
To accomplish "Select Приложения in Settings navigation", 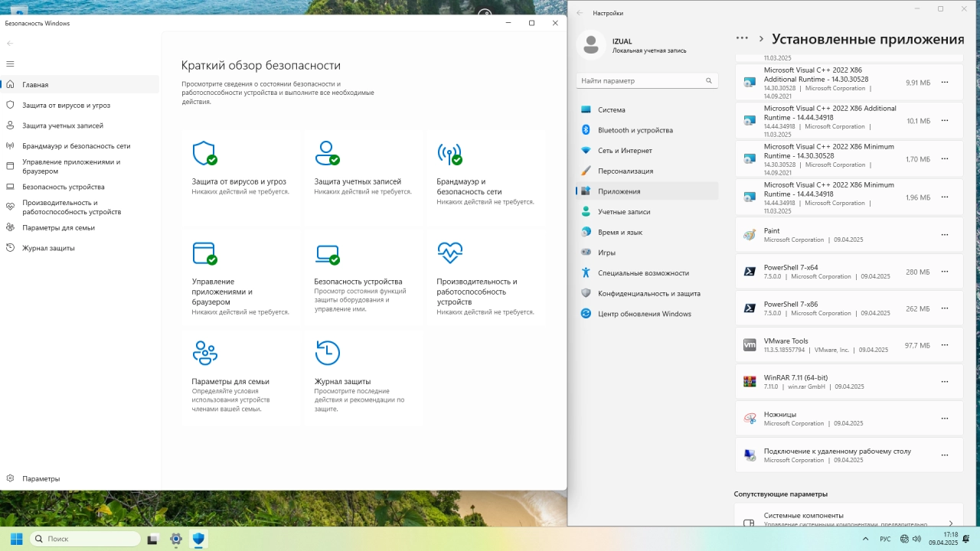I will 647,191.
